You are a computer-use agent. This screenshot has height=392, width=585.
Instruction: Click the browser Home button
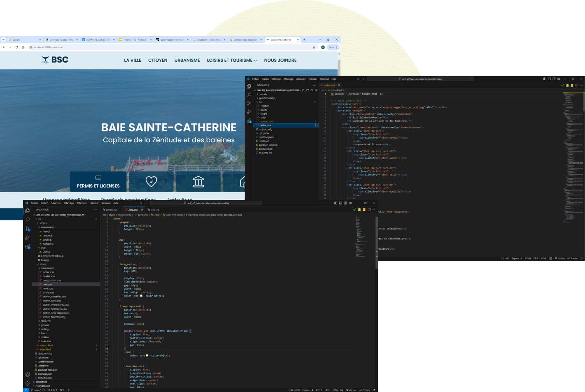(x=23, y=47)
